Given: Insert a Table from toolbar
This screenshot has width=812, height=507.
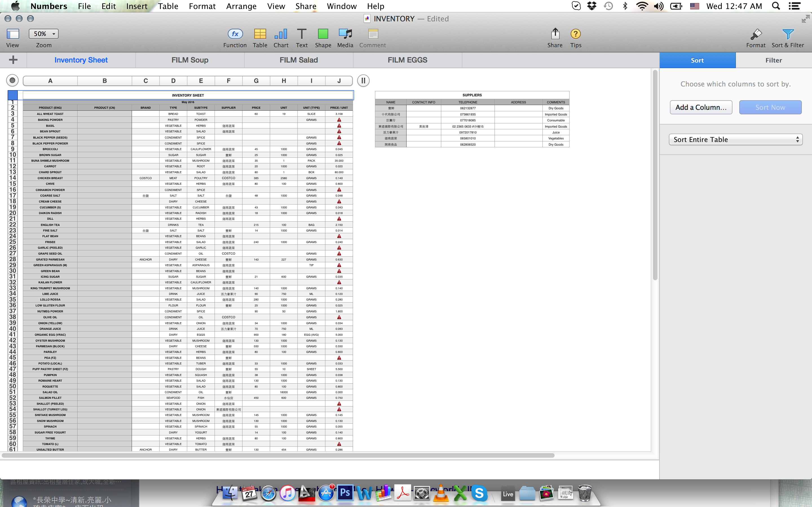Looking at the screenshot, I should [x=260, y=34].
